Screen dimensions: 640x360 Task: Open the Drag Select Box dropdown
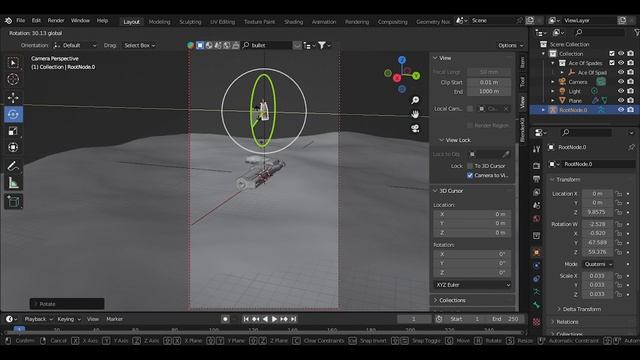(140, 45)
